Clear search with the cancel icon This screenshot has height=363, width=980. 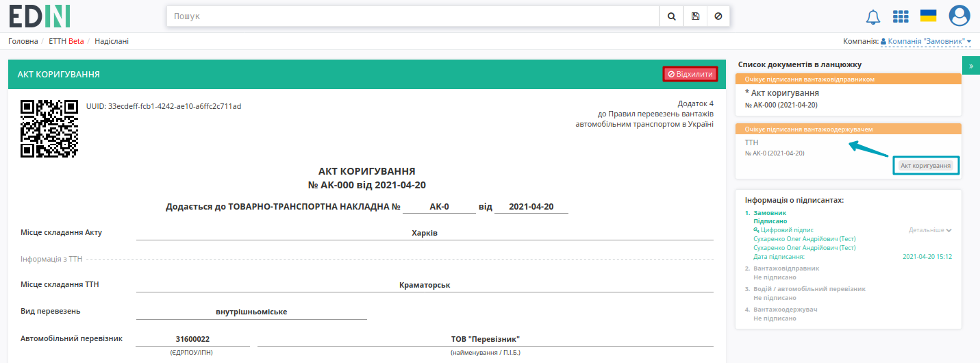click(718, 16)
